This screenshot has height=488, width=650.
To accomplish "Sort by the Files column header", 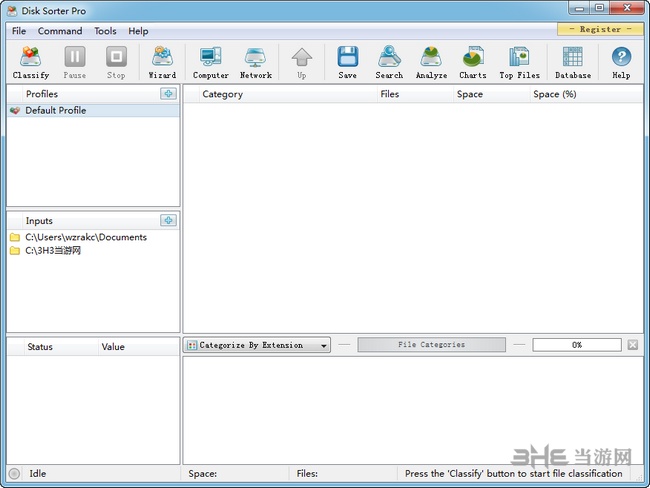I will (415, 94).
